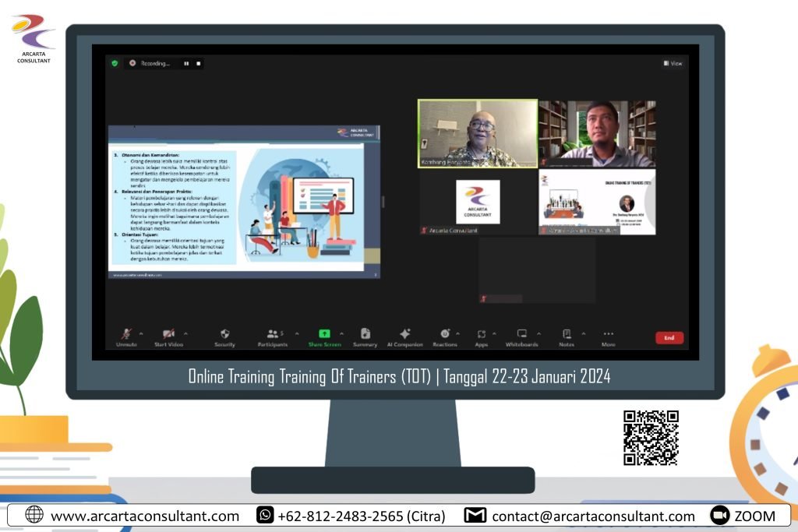Open the Reactions emoji icon
The height and width of the screenshot is (532, 798).
[445, 334]
